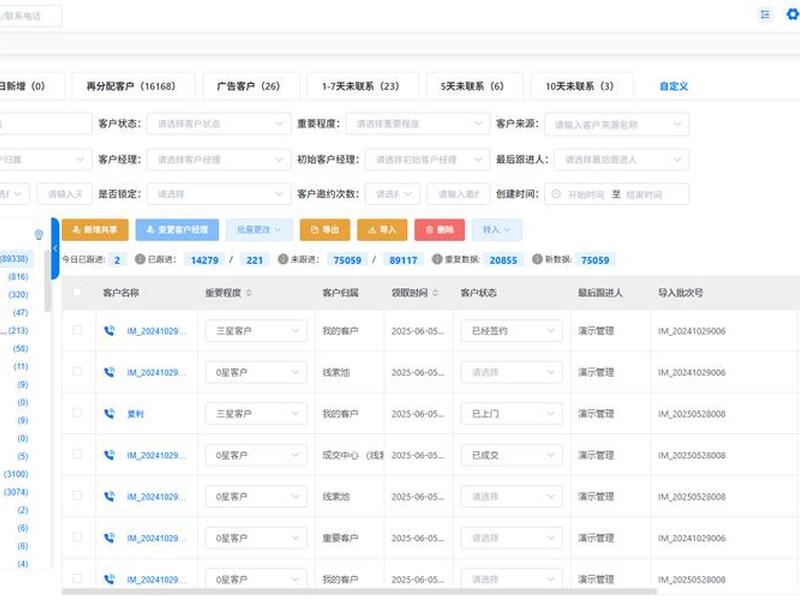Select the (3100) item in the left tree

[x=16, y=474]
